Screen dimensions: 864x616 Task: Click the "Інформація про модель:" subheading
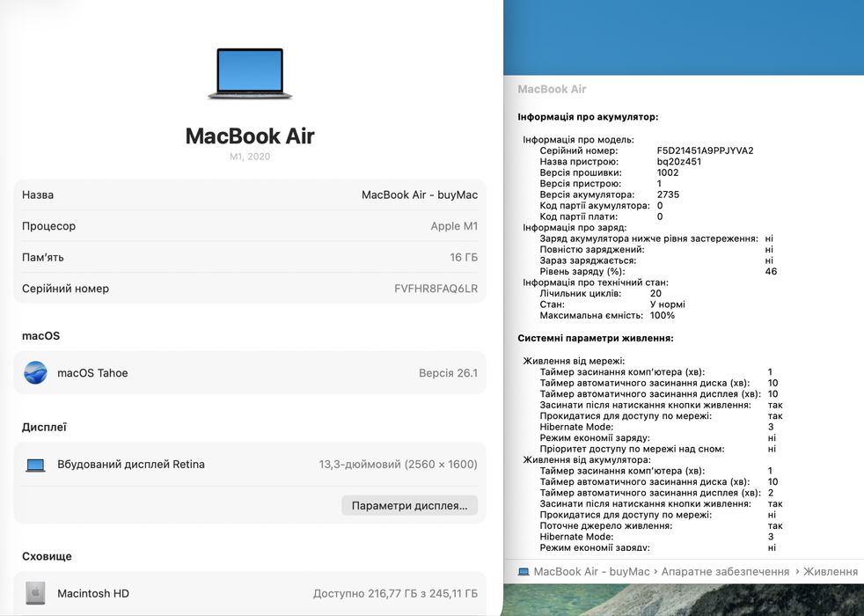[579, 139]
